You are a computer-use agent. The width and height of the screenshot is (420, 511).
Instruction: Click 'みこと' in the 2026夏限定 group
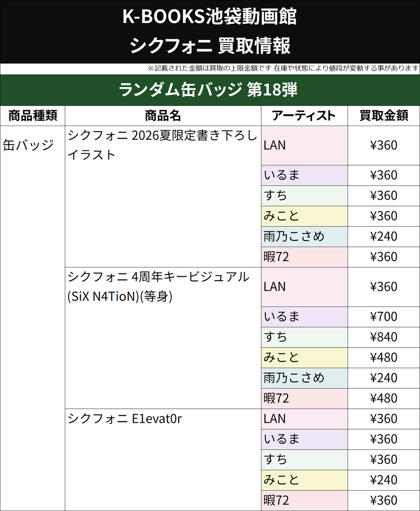[304, 216]
